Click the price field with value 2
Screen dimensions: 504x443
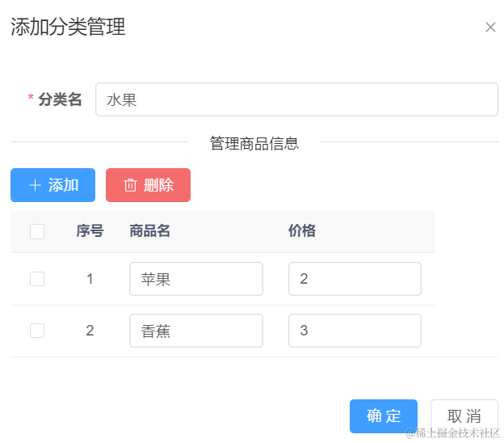pos(355,279)
